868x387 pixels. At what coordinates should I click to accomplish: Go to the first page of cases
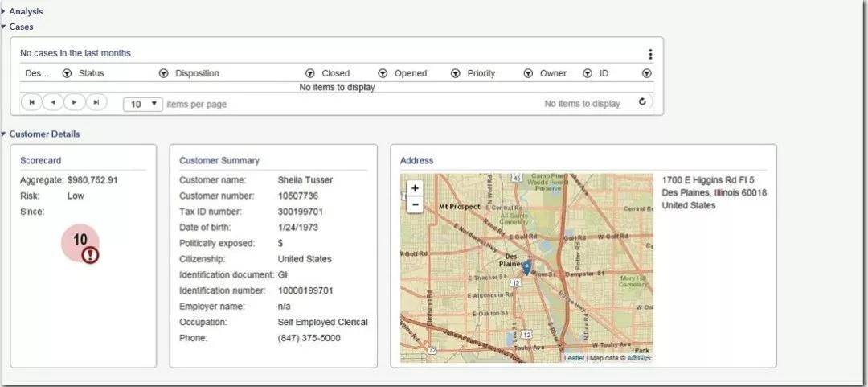[x=31, y=102]
